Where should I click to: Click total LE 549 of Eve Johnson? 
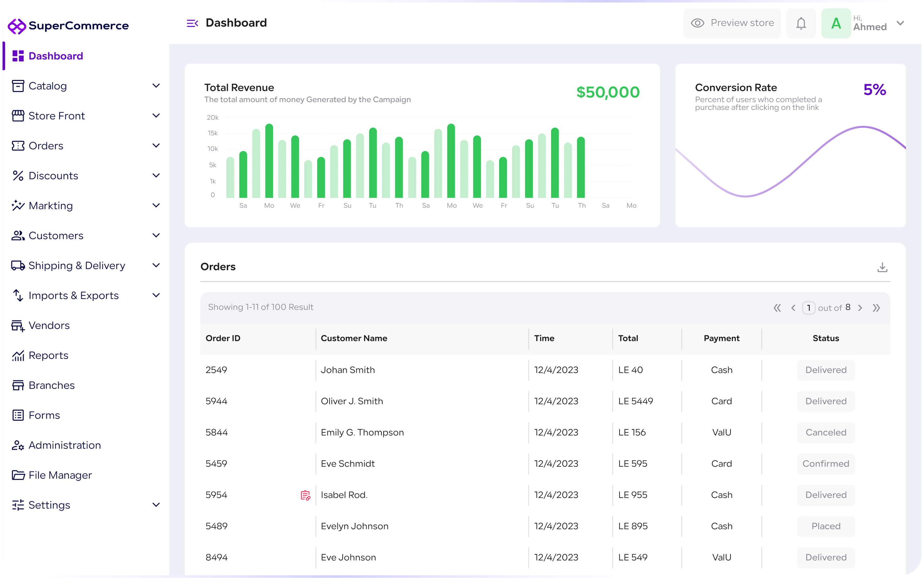click(x=633, y=557)
